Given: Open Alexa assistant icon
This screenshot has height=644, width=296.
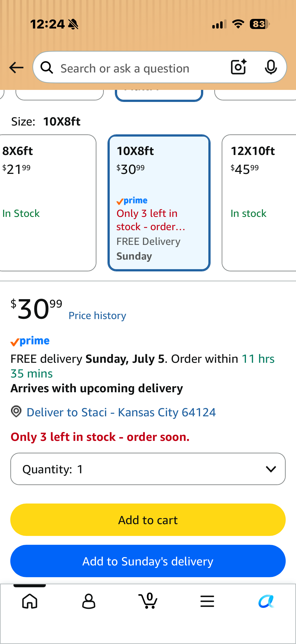Looking at the screenshot, I should 266,601.
